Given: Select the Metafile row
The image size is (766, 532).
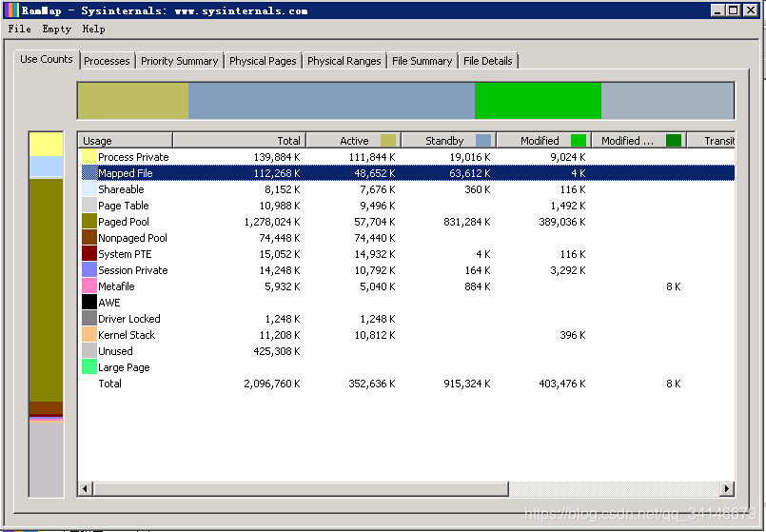Looking at the screenshot, I should click(x=406, y=286).
